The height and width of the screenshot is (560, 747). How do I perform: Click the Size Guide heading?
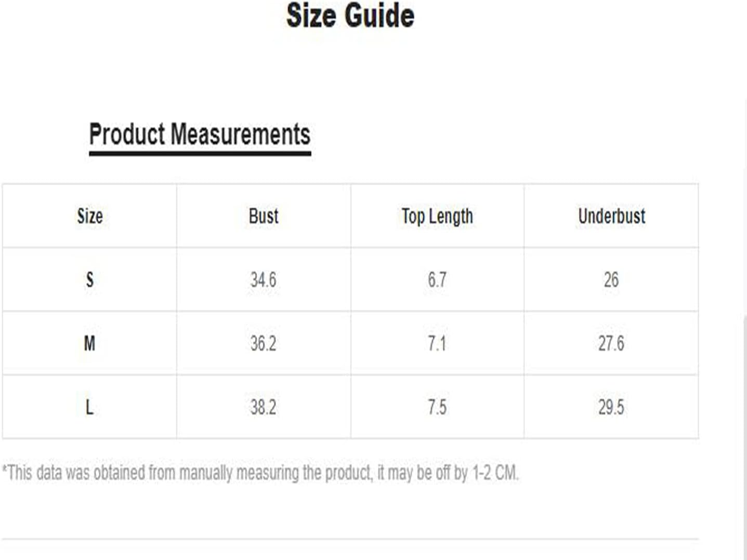point(350,16)
